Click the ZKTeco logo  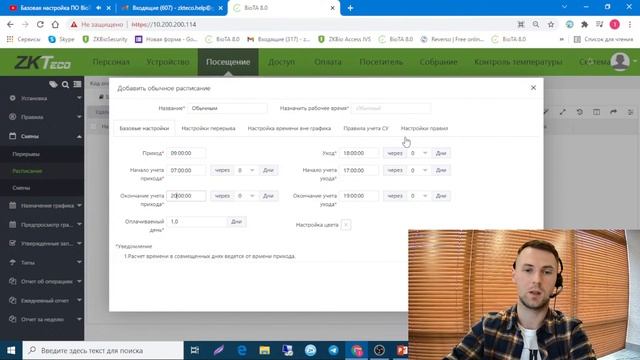[x=43, y=62]
